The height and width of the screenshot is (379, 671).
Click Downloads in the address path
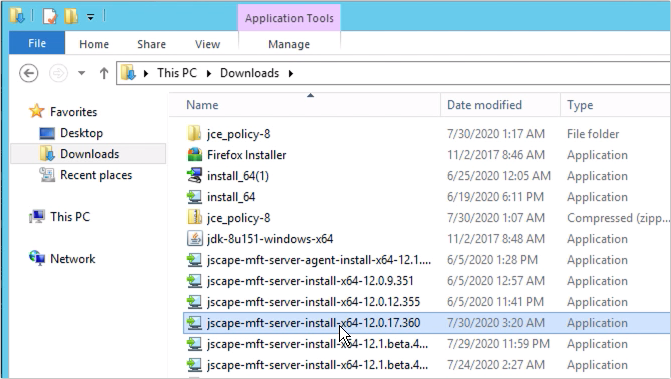tap(249, 73)
